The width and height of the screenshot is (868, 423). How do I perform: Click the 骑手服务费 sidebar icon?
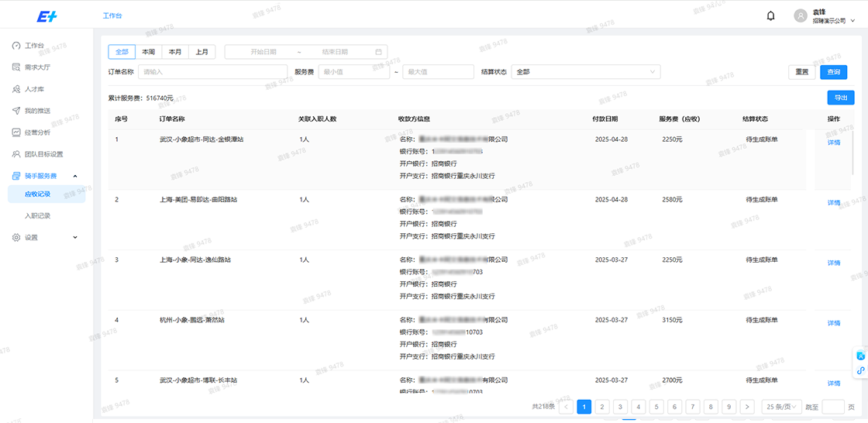point(16,176)
